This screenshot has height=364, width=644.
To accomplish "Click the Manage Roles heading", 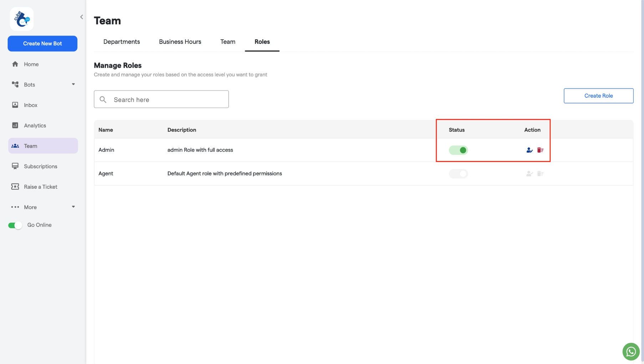I will pos(118,65).
